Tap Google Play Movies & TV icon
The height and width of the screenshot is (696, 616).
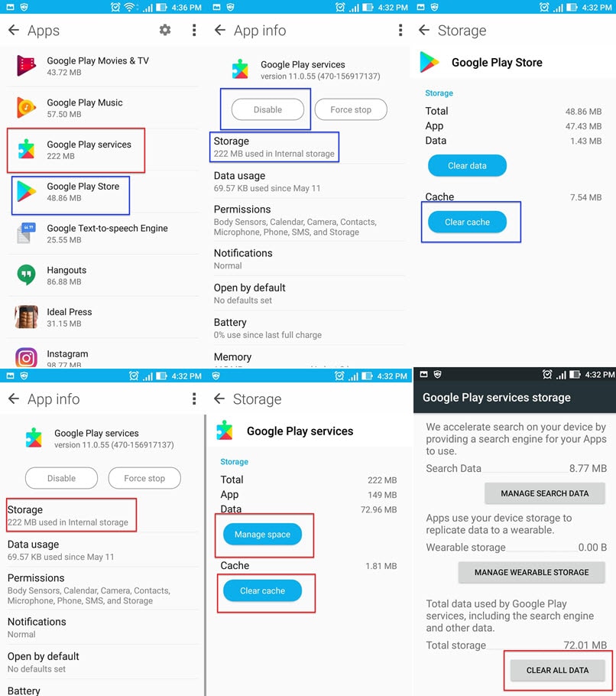tap(26, 66)
